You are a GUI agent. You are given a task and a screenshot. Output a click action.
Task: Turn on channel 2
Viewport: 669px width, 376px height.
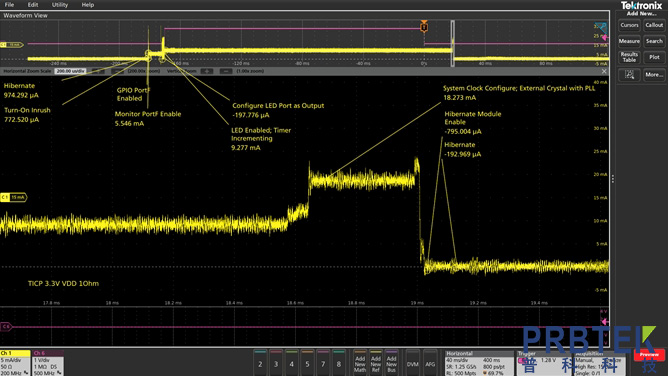260,364
